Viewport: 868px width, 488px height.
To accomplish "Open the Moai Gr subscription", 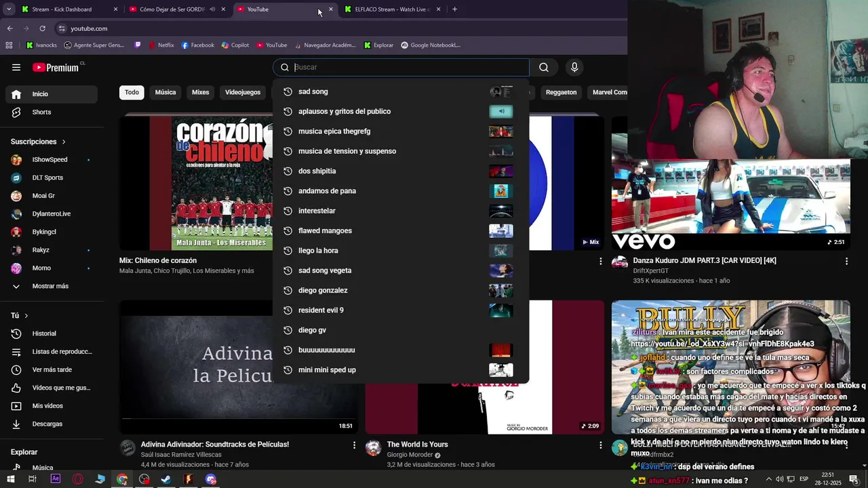I will click(x=52, y=196).
